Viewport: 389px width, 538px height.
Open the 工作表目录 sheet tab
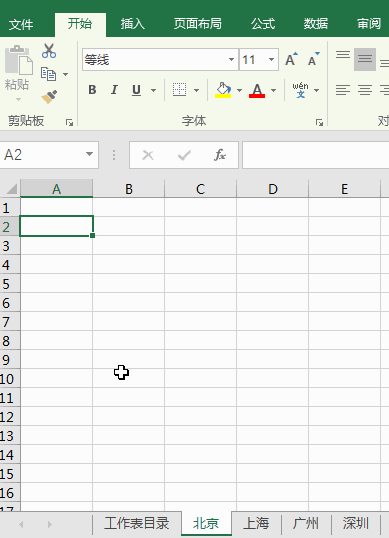[137, 524]
